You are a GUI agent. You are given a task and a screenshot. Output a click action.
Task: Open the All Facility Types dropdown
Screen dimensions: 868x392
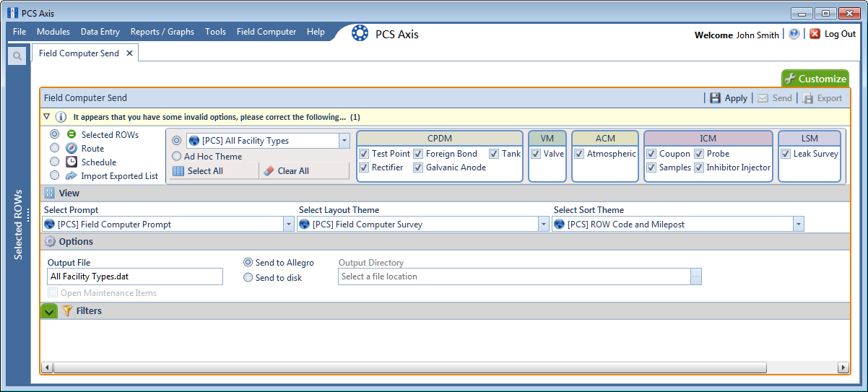(x=344, y=141)
